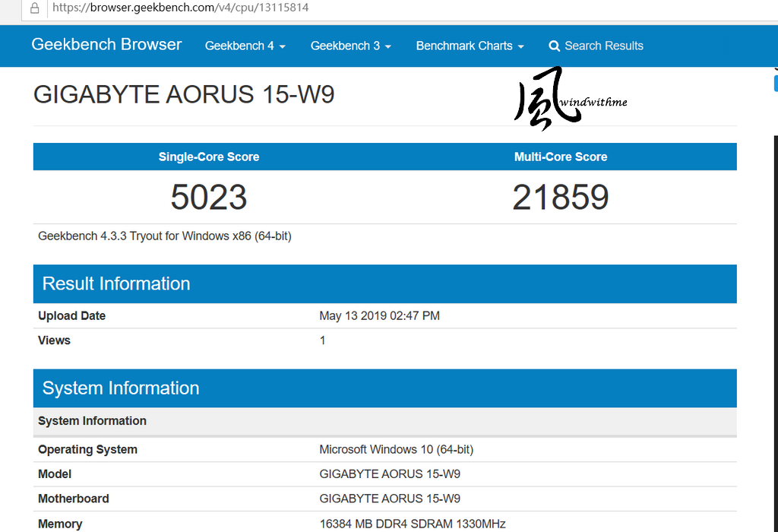Image resolution: width=778 pixels, height=532 pixels.
Task: Click the gray System Information subheader row
Action: (x=385, y=421)
